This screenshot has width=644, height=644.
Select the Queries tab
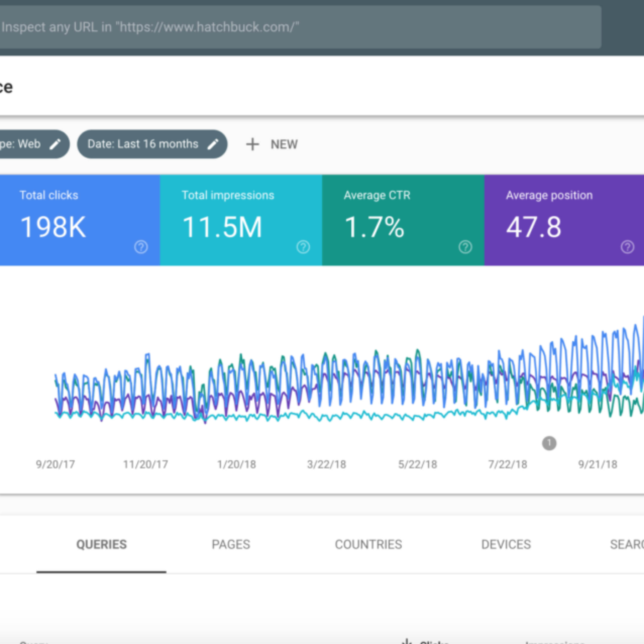[101, 544]
